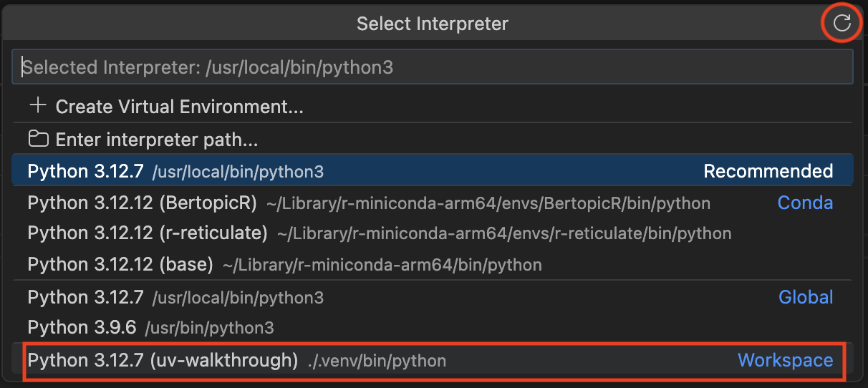Select the Recommended Python 3.12.7 interpreter

tap(175, 172)
